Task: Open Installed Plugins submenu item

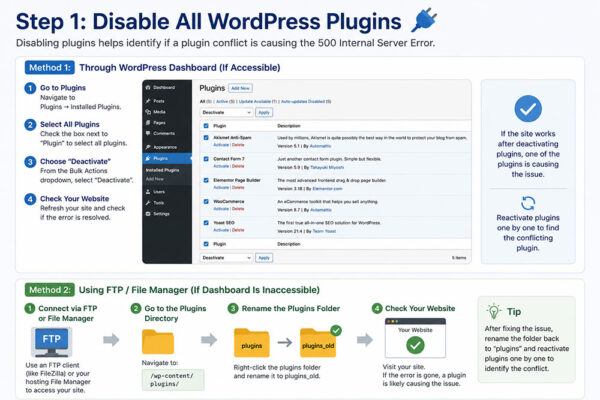Action: (162, 170)
